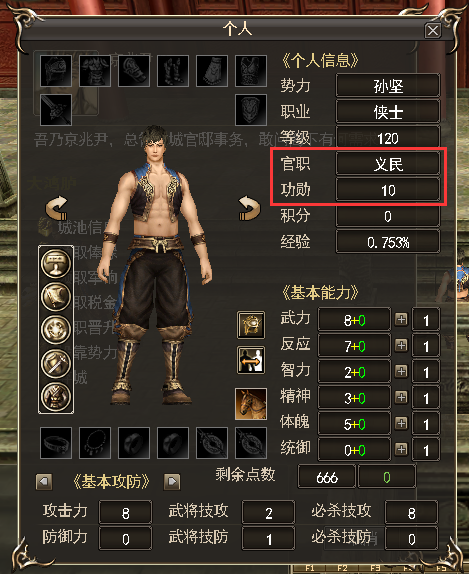This screenshot has height=574, width=469.
Task: Open the horse mount slot
Action: [251, 404]
